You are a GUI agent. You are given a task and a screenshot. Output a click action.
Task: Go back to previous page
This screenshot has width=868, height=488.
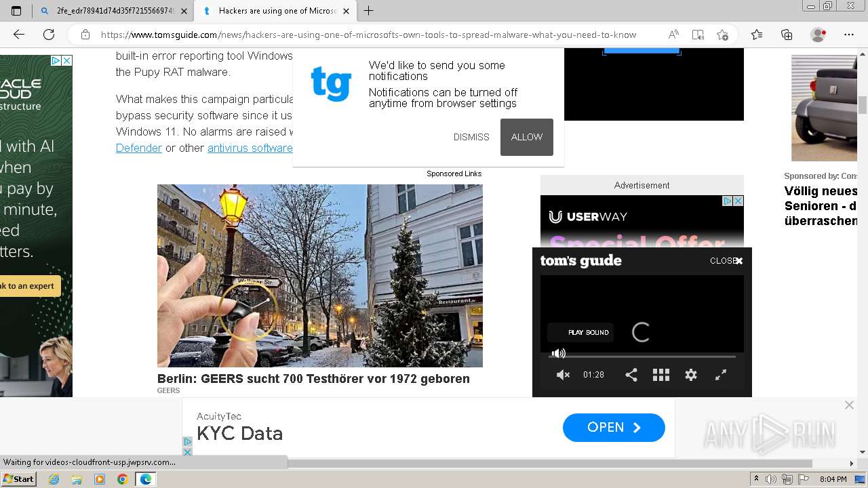pyautogui.click(x=19, y=35)
